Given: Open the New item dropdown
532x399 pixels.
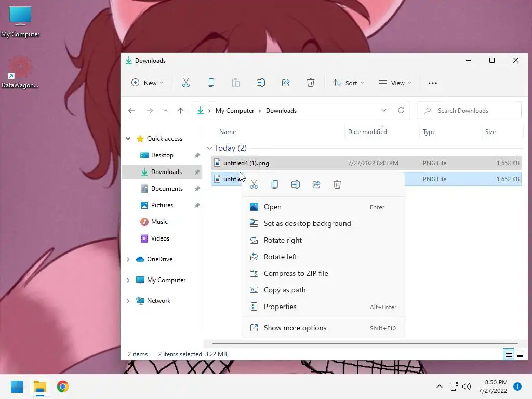Looking at the screenshot, I should click(147, 83).
